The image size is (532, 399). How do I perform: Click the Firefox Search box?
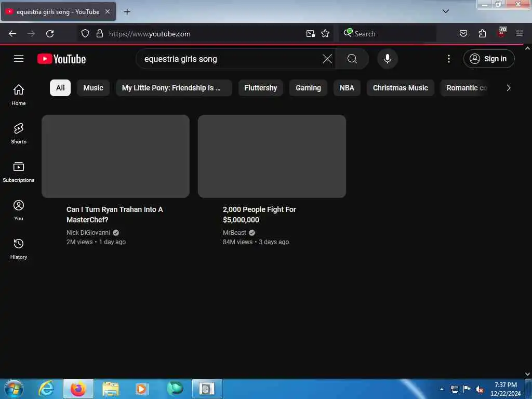388,34
